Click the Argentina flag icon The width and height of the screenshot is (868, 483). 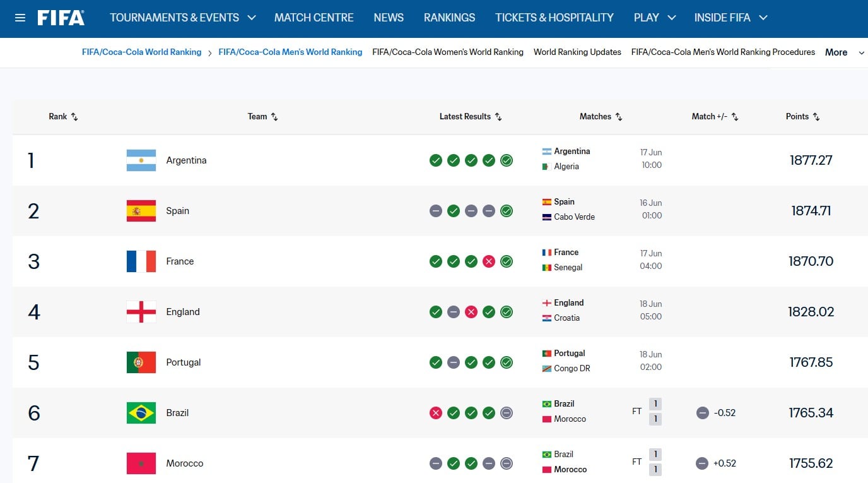click(141, 160)
